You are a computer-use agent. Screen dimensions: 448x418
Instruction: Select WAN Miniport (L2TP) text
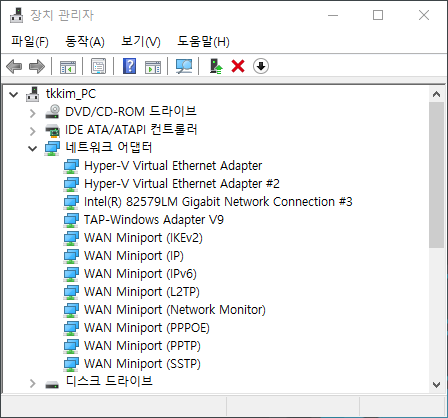(142, 292)
